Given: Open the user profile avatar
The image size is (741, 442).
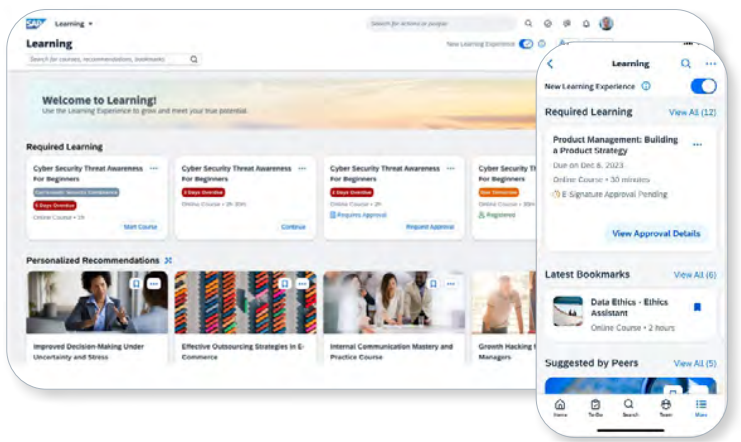Looking at the screenshot, I should (x=606, y=23).
